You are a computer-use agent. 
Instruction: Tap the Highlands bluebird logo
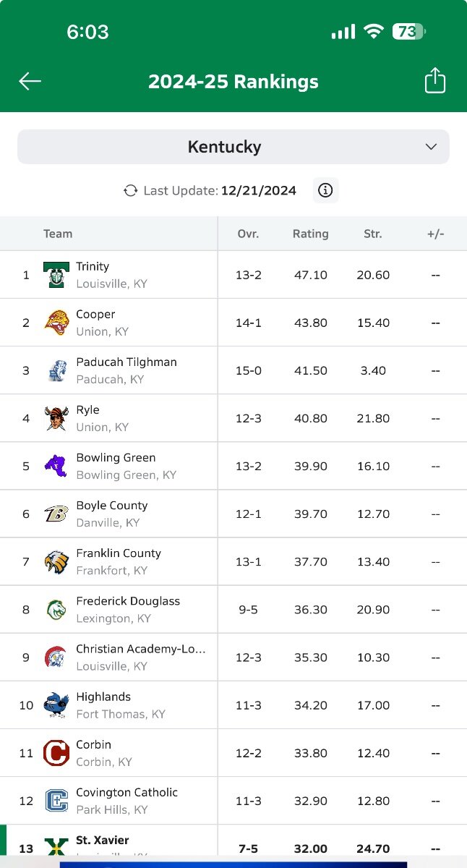(56, 705)
